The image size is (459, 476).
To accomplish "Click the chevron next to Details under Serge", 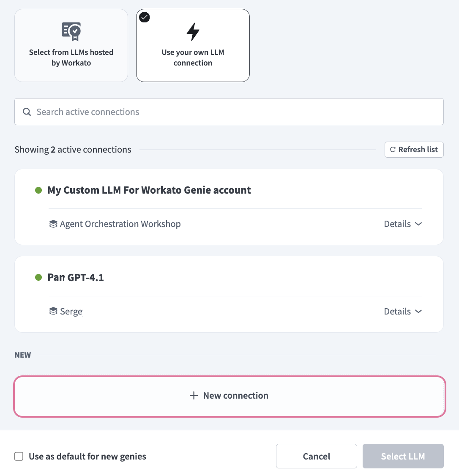I will [418, 312].
